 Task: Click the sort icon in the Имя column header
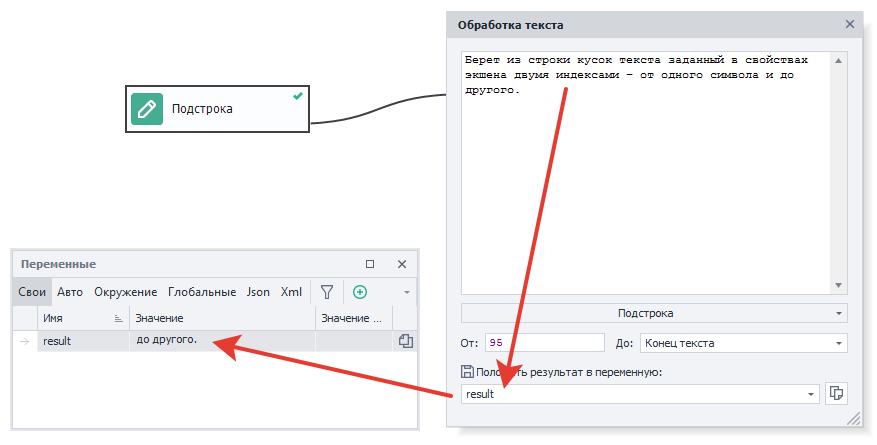119,319
